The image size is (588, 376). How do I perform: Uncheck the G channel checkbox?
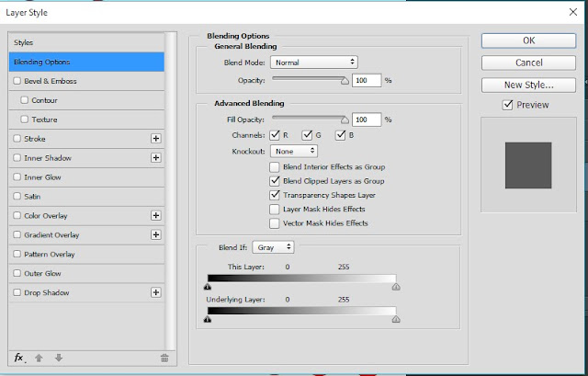(x=307, y=135)
